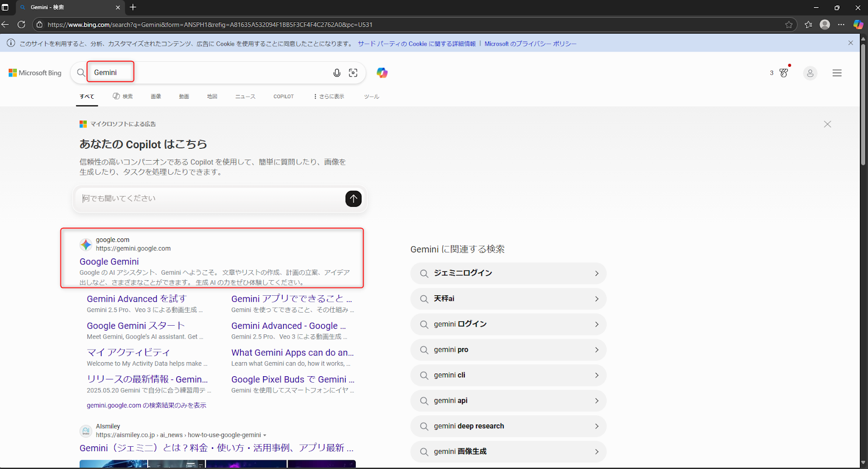Select related search ジェミニログイン
Viewport: 868px width, 469px height.
(x=508, y=274)
